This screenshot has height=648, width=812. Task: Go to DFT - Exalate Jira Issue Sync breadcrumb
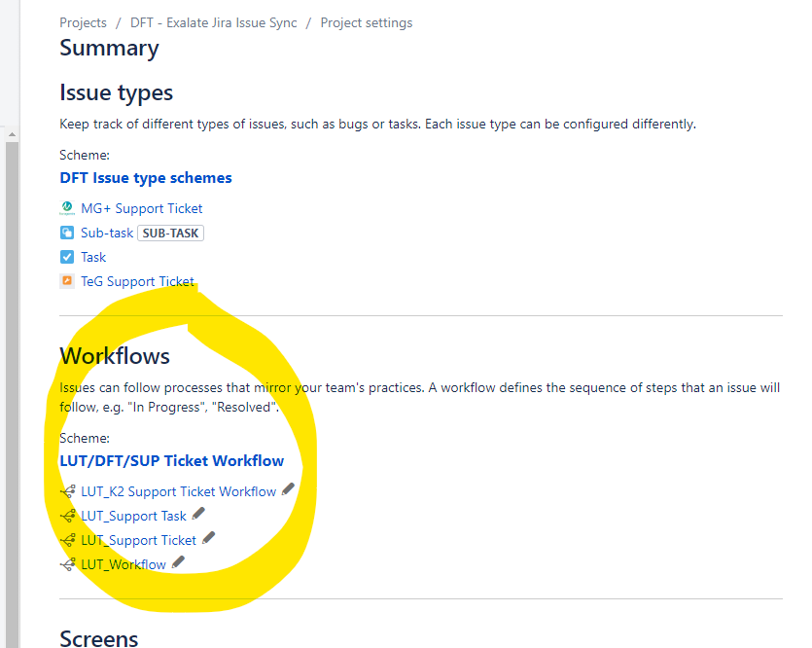pos(213,22)
